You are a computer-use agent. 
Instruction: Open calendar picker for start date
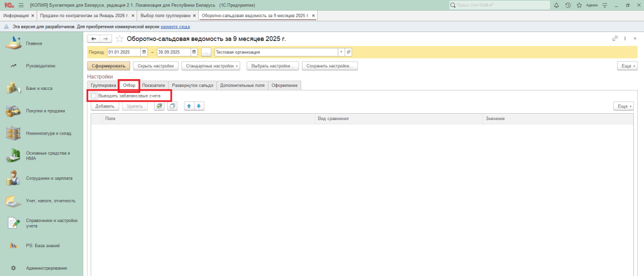(x=144, y=52)
